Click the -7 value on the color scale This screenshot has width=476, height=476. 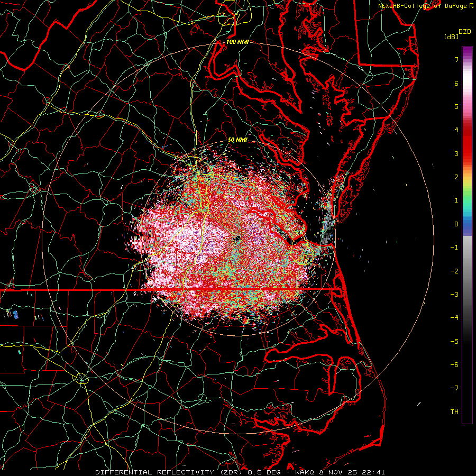click(x=454, y=388)
